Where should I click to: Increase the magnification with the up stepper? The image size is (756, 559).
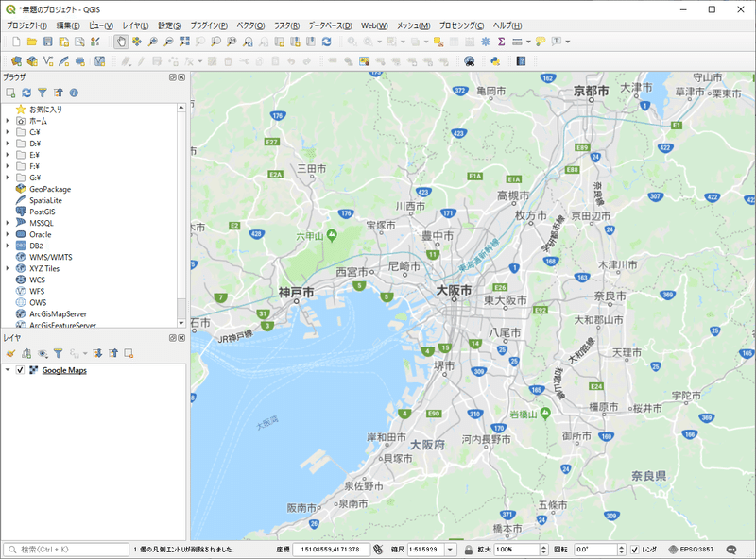pos(544,547)
